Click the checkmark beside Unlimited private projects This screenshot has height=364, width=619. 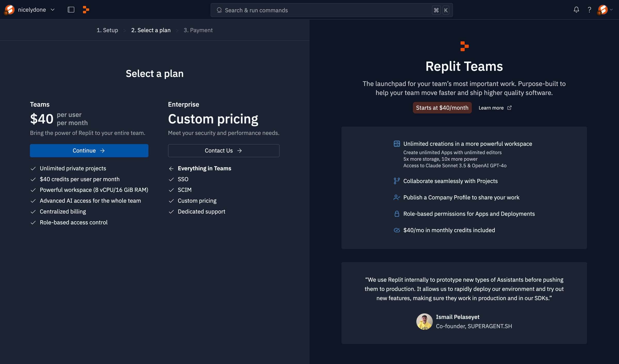click(x=33, y=168)
